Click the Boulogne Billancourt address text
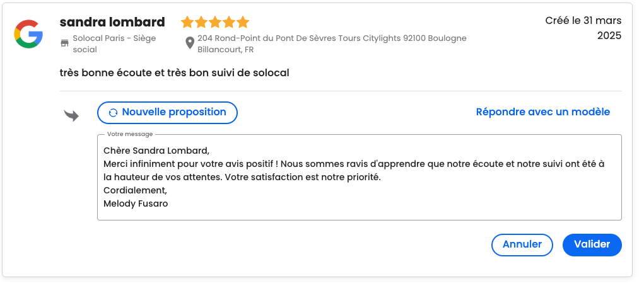Screen dimensions: 644x286 tap(332, 44)
